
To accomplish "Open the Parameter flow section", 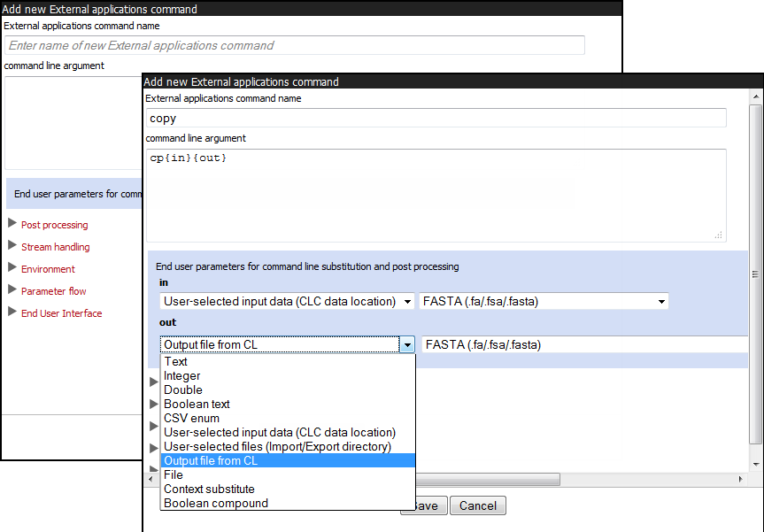I will pyautogui.click(x=53, y=291).
